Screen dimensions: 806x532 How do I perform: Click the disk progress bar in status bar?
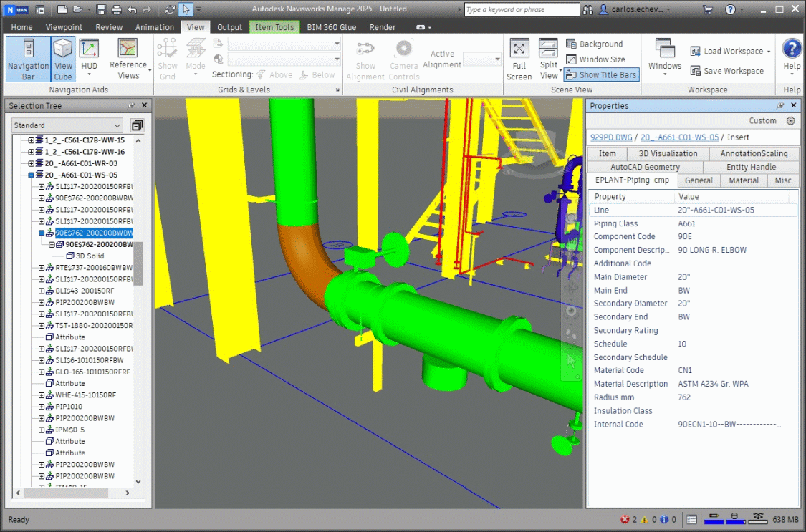[734, 518]
